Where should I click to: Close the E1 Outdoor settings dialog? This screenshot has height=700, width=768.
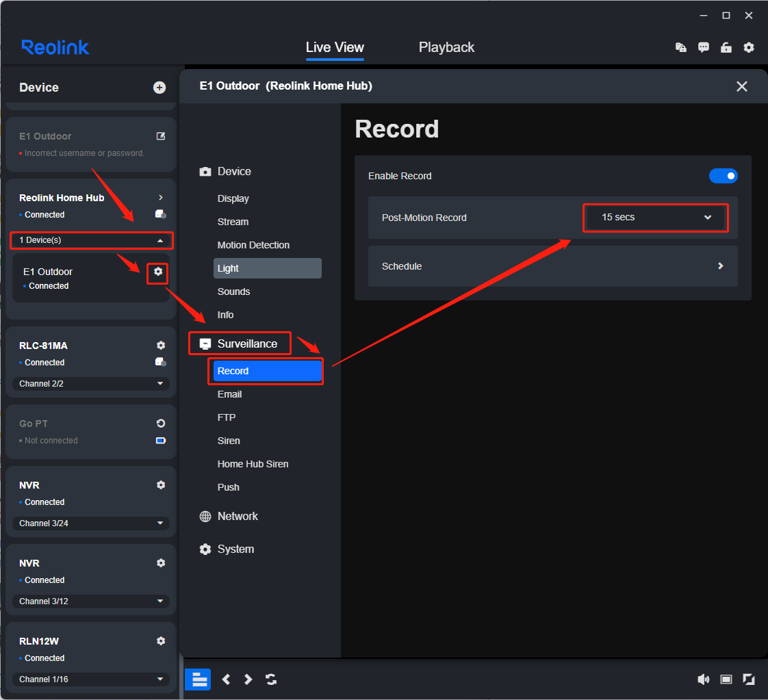[x=741, y=86]
